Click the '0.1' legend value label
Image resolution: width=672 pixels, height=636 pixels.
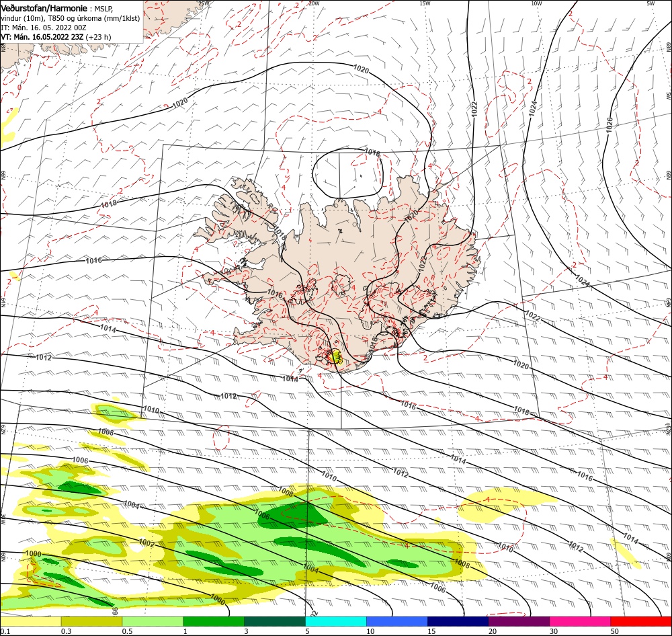[5, 631]
